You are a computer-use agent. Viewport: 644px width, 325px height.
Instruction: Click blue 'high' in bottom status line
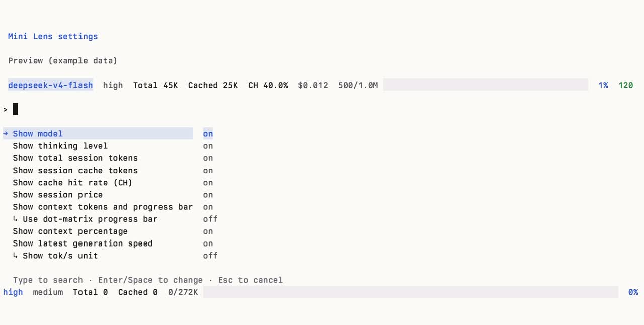click(13, 292)
